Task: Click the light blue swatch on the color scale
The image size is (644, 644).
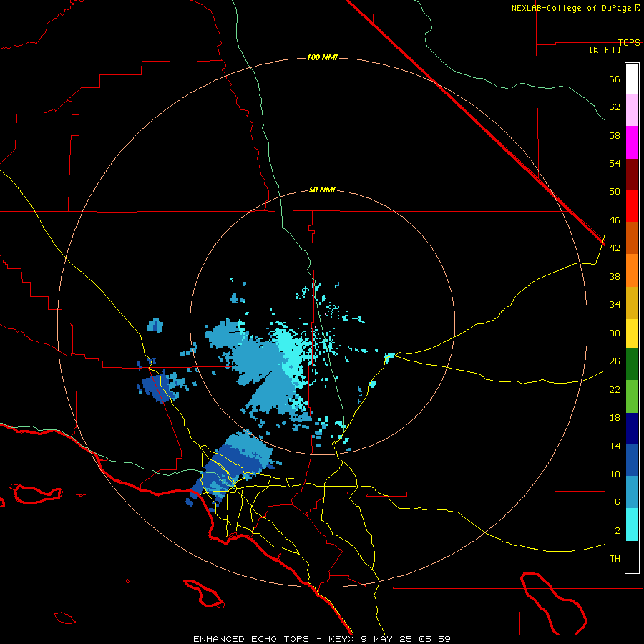Action: click(632, 492)
